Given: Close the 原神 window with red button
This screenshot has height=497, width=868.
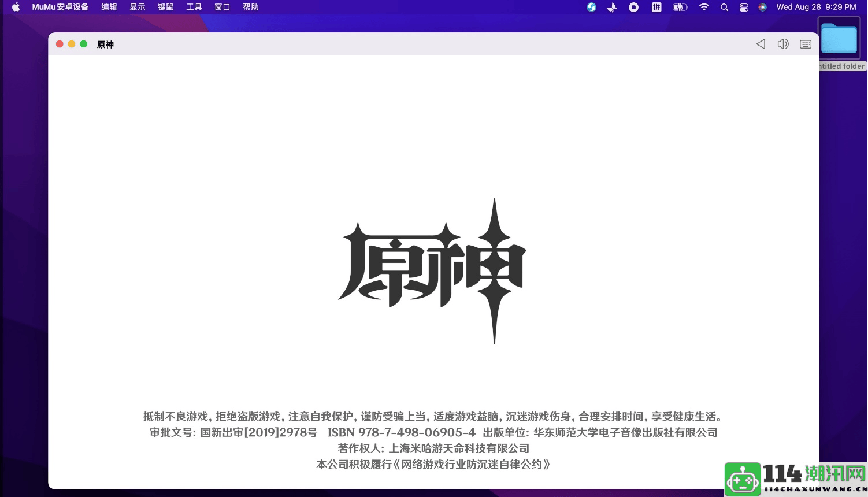Looking at the screenshot, I should tap(60, 44).
